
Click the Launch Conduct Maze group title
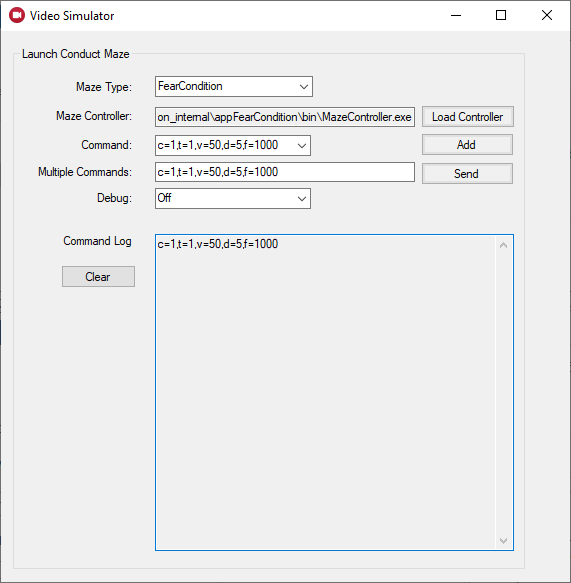click(75, 54)
